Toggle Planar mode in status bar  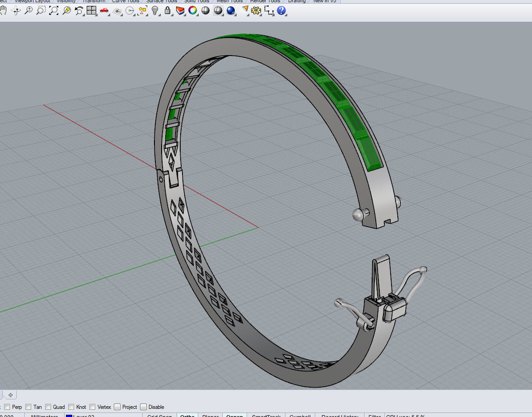click(x=210, y=415)
